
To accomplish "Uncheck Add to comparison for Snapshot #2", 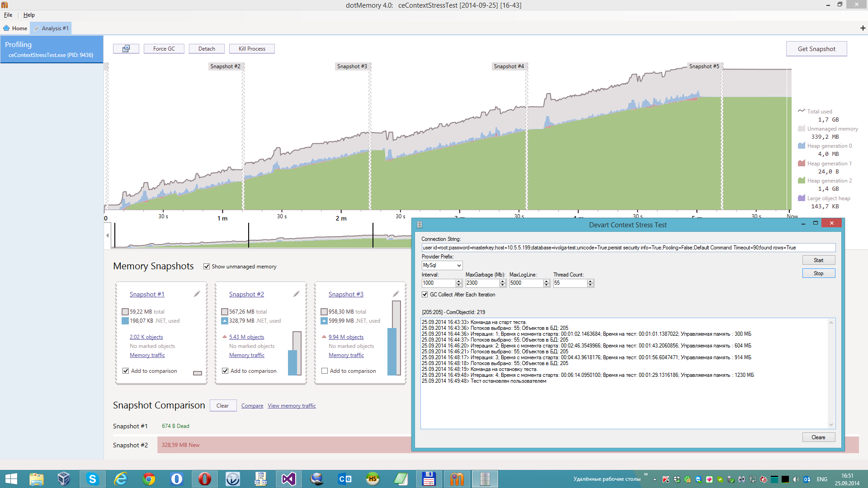I will pyautogui.click(x=225, y=371).
